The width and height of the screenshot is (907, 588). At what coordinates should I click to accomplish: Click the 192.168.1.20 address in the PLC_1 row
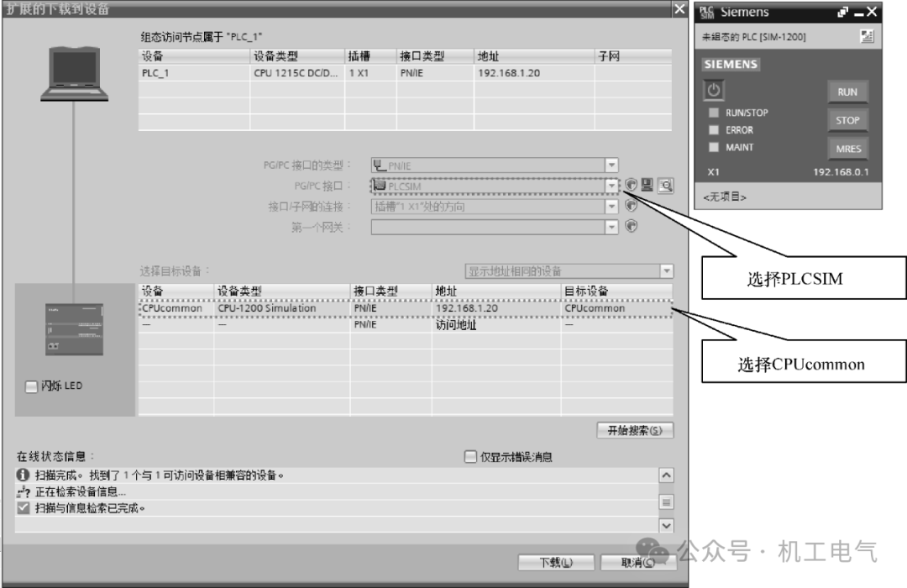[508, 73]
